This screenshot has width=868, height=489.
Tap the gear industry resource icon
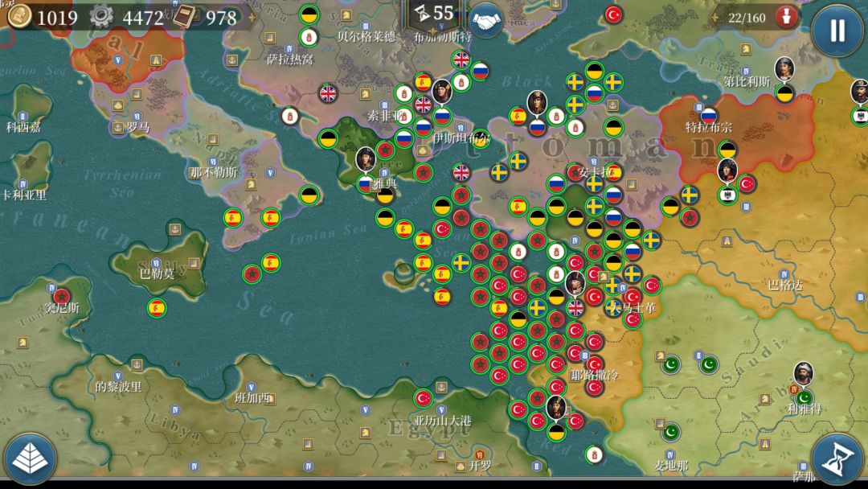[101, 17]
